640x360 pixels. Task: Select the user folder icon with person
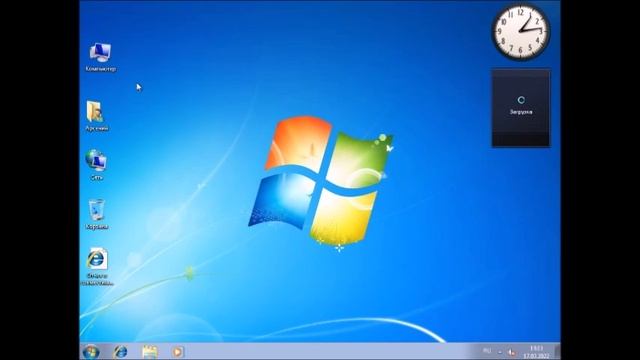pyautogui.click(x=96, y=116)
